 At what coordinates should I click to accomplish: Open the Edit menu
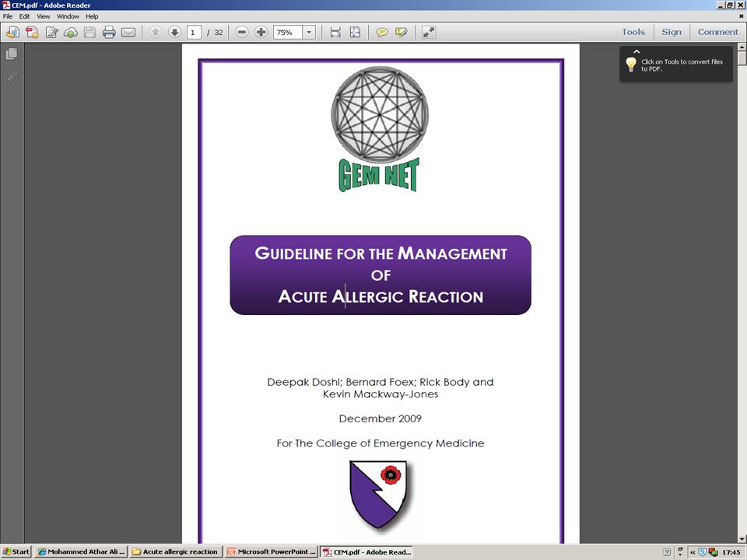(24, 16)
